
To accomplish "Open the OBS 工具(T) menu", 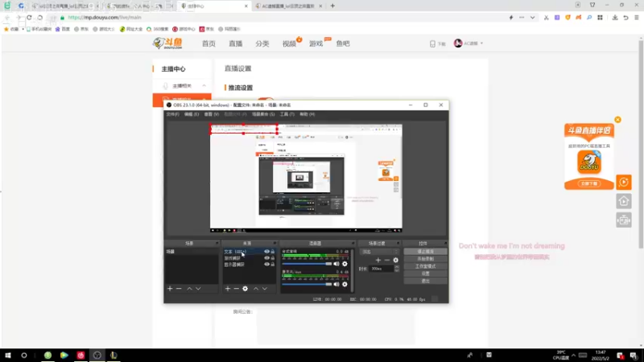I will coord(287,114).
